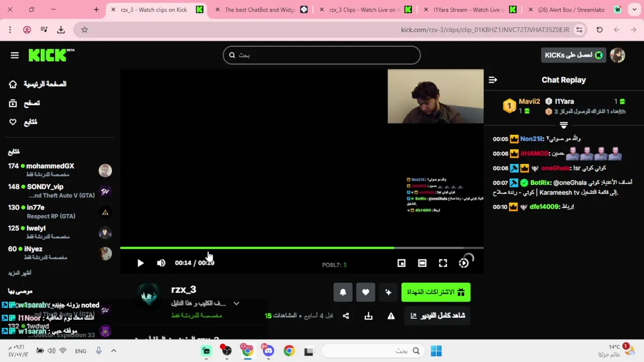Open playback speed settings icon
The image size is (644, 362).
point(464,263)
